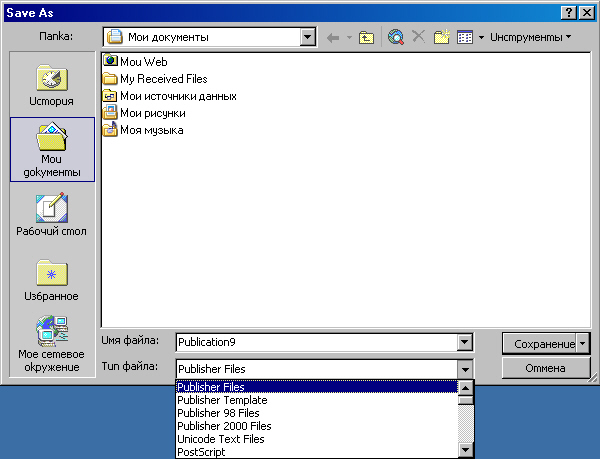This screenshot has width=600, height=459.
Task: Click the Back arrow in the toolbar
Action: click(x=333, y=37)
